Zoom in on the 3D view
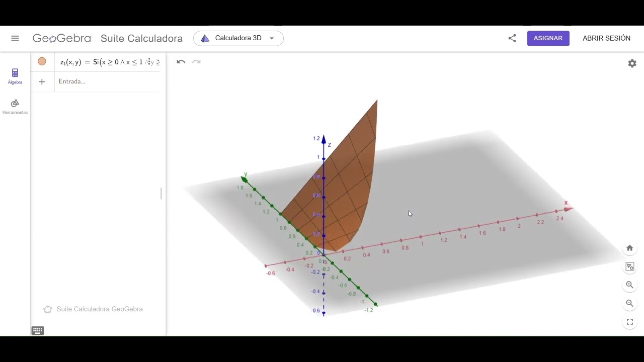644x362 pixels. [629, 285]
